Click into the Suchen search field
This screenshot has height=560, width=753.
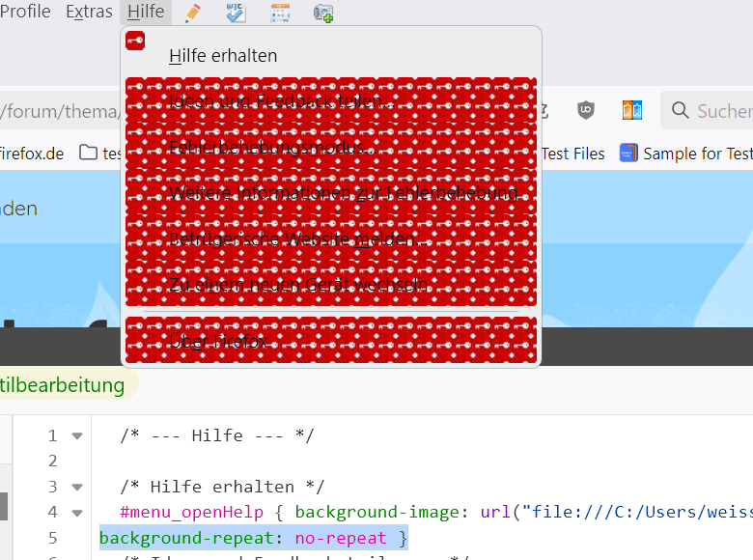coord(719,111)
